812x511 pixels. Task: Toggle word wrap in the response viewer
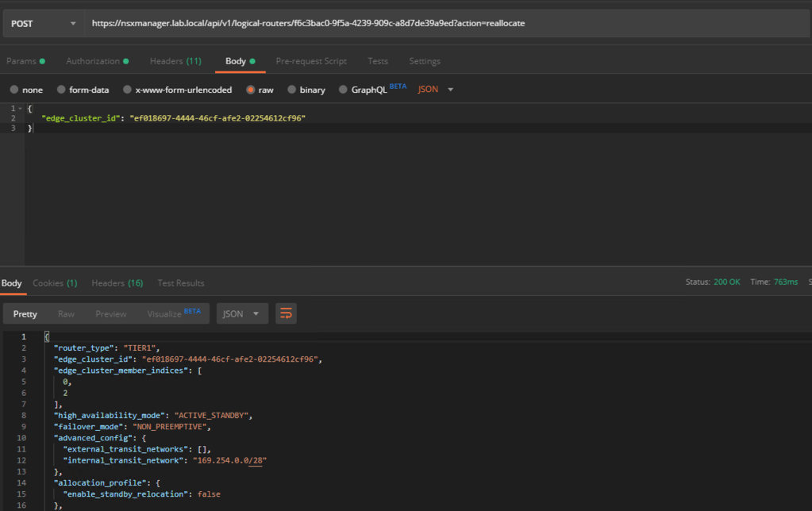(x=286, y=313)
